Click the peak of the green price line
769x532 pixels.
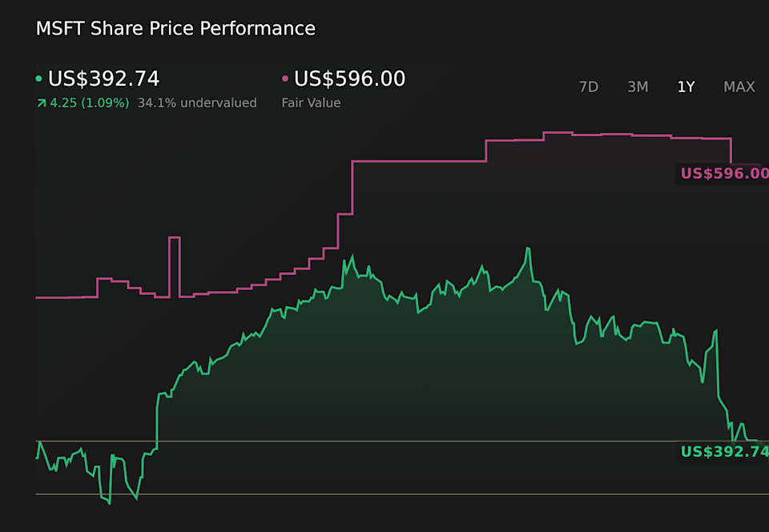[527, 248]
